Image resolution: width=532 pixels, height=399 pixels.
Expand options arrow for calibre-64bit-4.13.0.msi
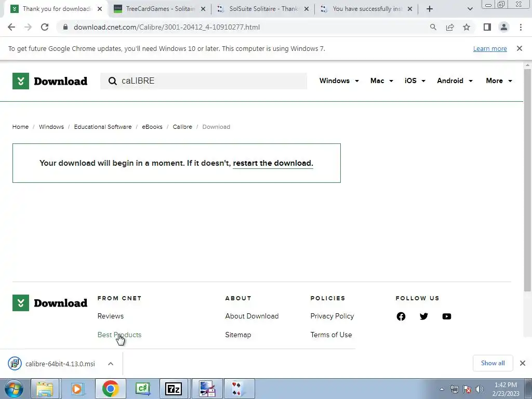click(x=111, y=364)
